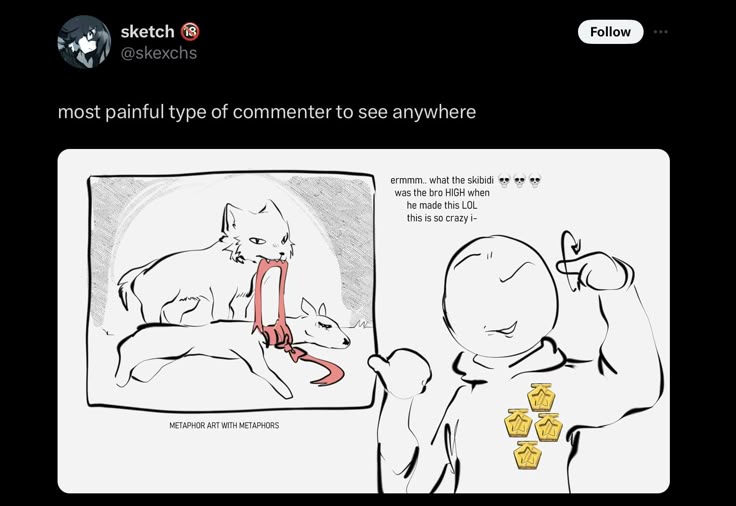Click the character's round bald head
Screen dimensions: 736x506
point(501,296)
